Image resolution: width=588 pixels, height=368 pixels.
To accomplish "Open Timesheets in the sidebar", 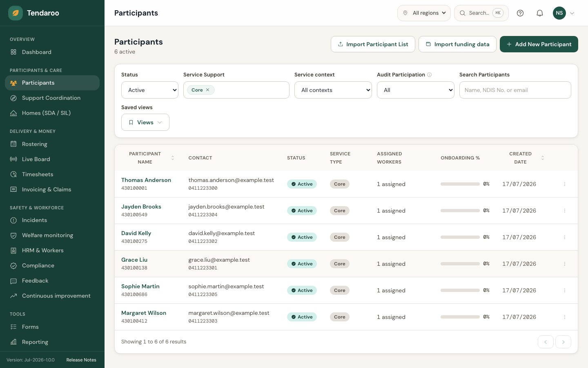I will tap(52, 174).
